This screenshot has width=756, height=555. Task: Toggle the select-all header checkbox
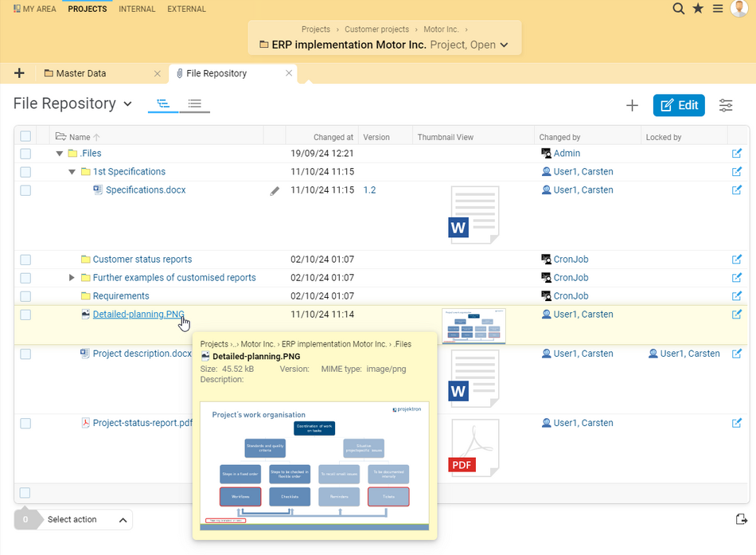(x=25, y=136)
